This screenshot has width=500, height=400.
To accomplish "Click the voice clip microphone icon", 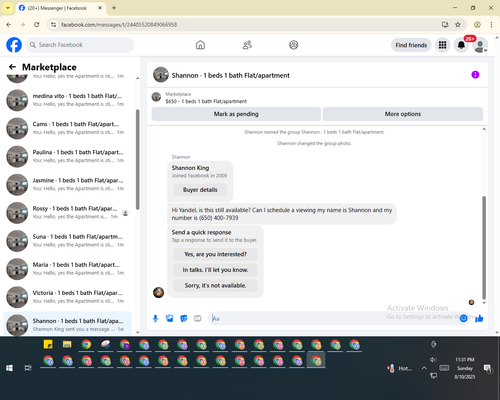I will [x=155, y=319].
